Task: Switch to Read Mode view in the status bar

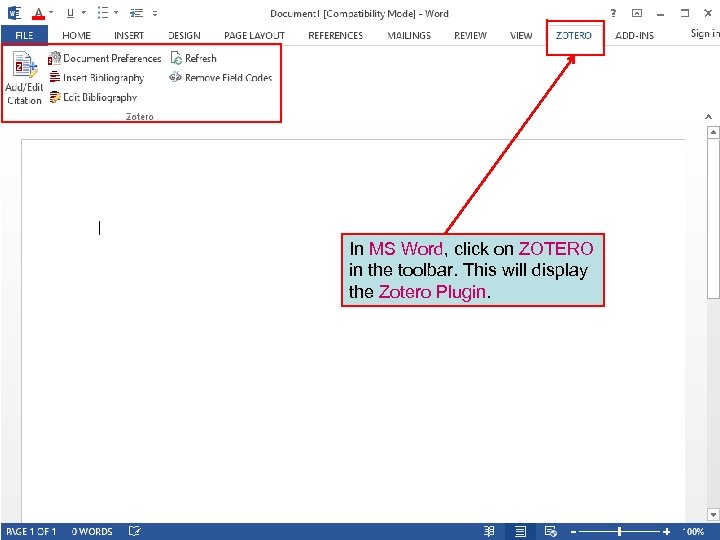Action: click(489, 531)
